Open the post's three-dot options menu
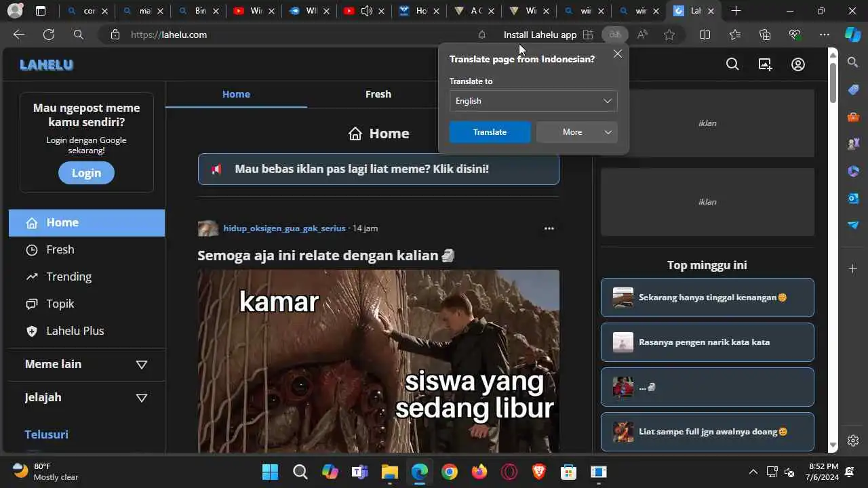This screenshot has height=488, width=868. click(x=549, y=228)
